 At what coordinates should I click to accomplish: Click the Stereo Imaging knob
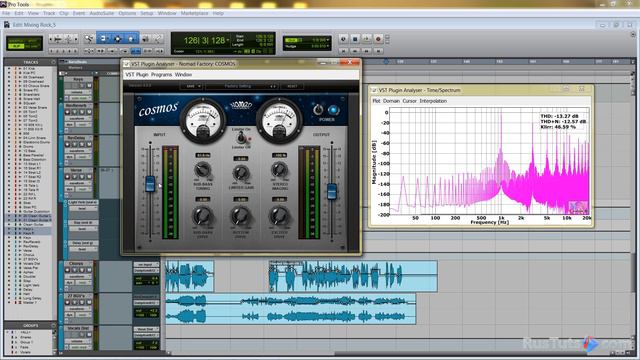pos(279,169)
